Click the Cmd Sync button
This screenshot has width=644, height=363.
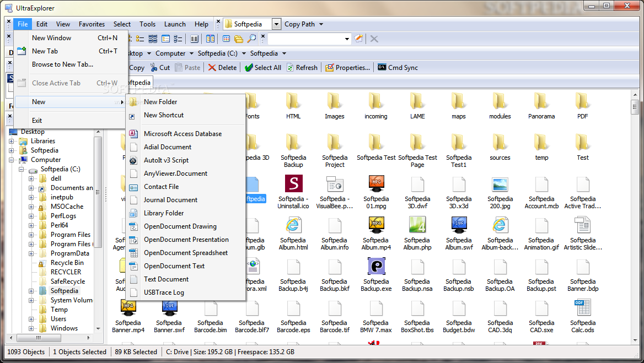tap(398, 68)
